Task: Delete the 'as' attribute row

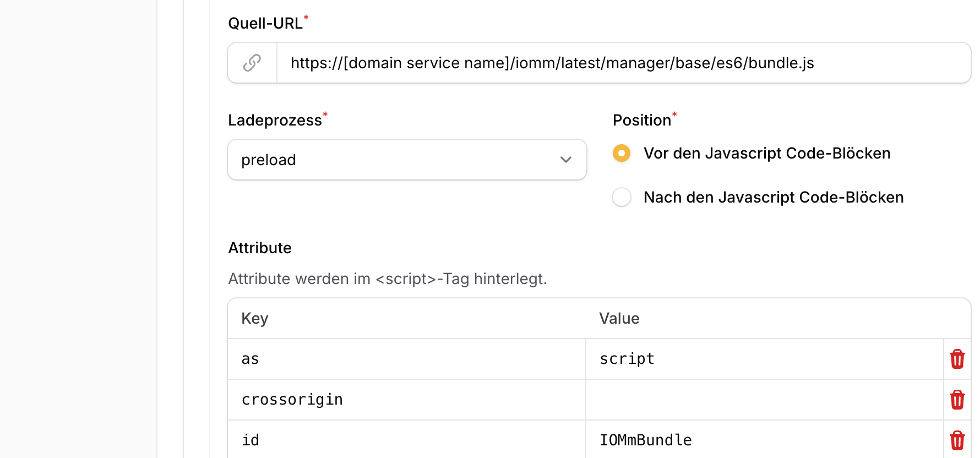Action: point(957,359)
